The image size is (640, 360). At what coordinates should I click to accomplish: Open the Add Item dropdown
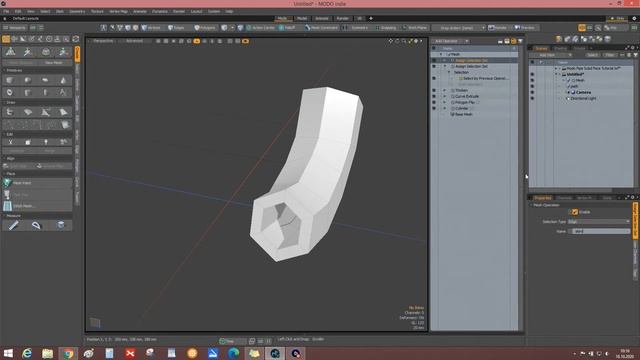pyautogui.click(x=551, y=55)
